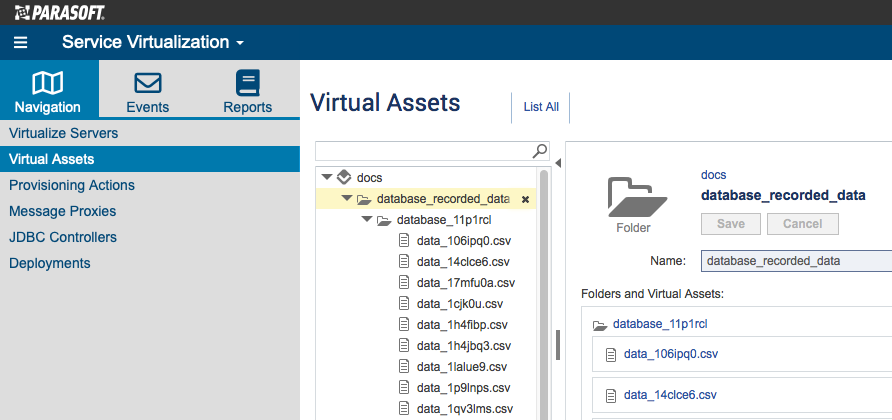892x420 pixels.
Task: Collapse database_11p1rcl folder arrow
Action: [x=367, y=220]
